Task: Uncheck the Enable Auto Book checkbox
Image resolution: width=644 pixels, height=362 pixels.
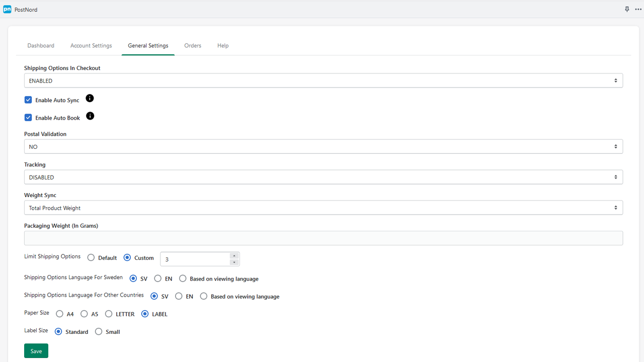Action: (28, 117)
